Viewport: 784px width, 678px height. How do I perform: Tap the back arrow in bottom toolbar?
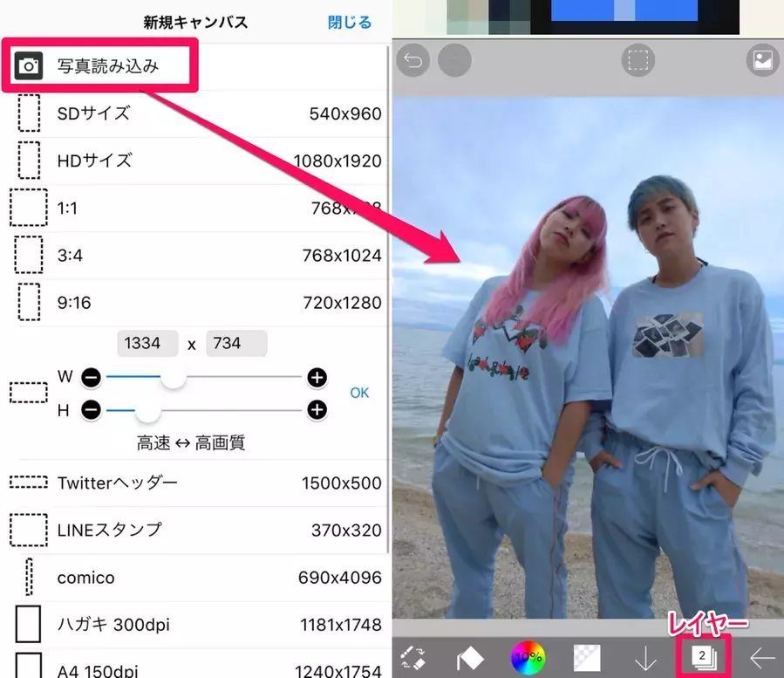pos(762,658)
